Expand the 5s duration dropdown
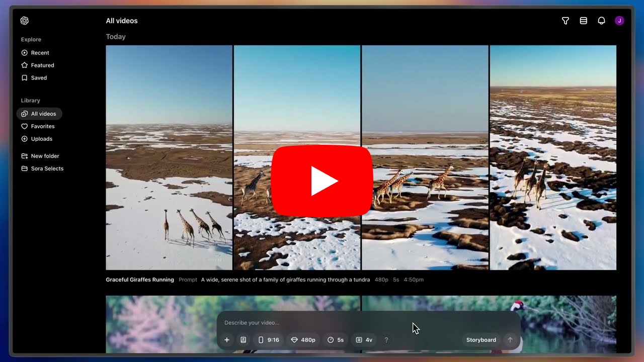Screen dimensions: 644x362 tap(336, 340)
